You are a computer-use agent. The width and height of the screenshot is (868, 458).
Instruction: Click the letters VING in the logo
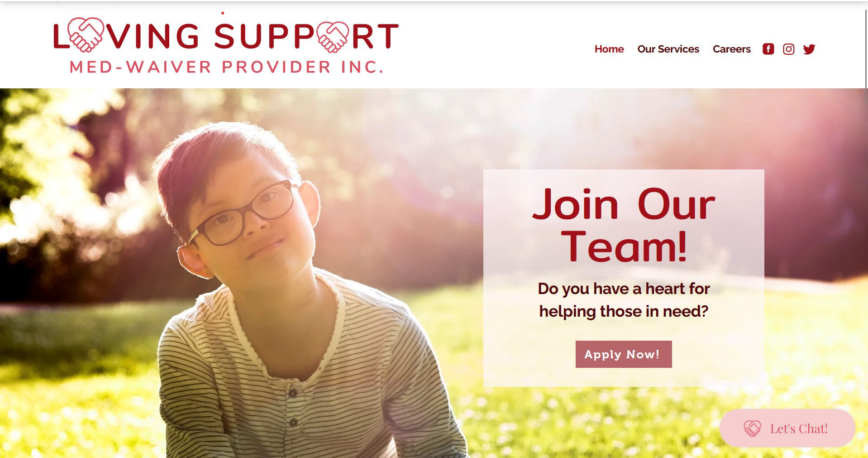tap(154, 36)
